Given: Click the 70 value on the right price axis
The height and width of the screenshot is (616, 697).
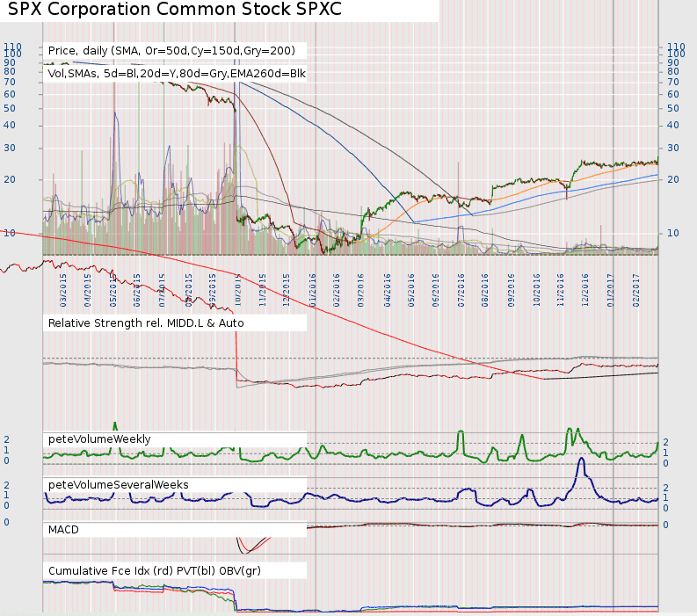Looking at the screenshot, I should [673, 83].
